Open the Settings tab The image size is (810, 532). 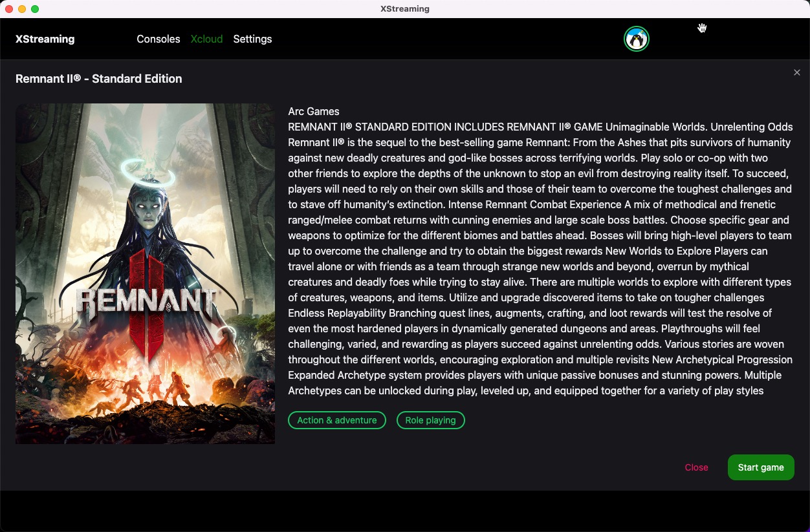click(x=252, y=39)
